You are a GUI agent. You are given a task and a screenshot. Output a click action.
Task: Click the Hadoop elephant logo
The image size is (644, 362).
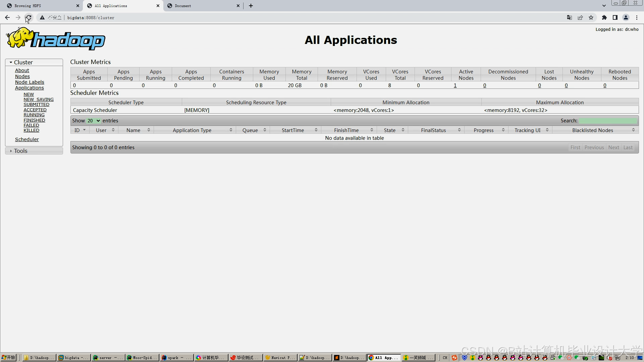56,39
